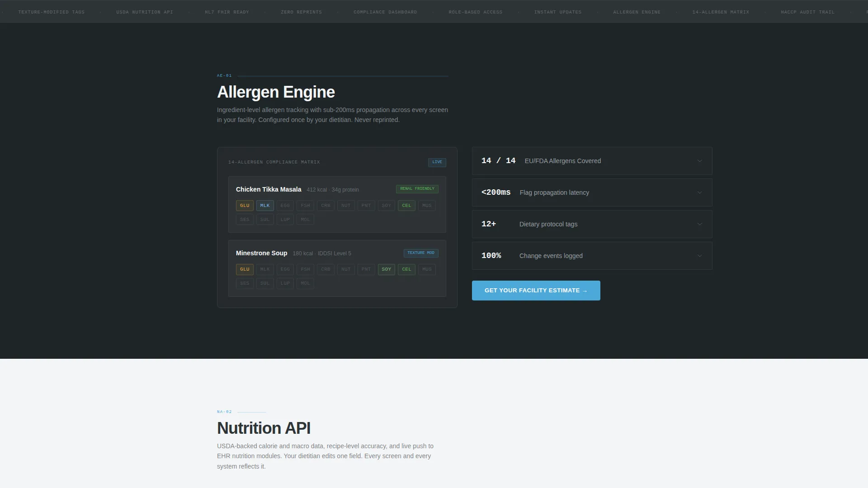Click the Renal Friendly tag on Chicken Tikka Masala
This screenshot has width=868, height=488.
click(417, 189)
